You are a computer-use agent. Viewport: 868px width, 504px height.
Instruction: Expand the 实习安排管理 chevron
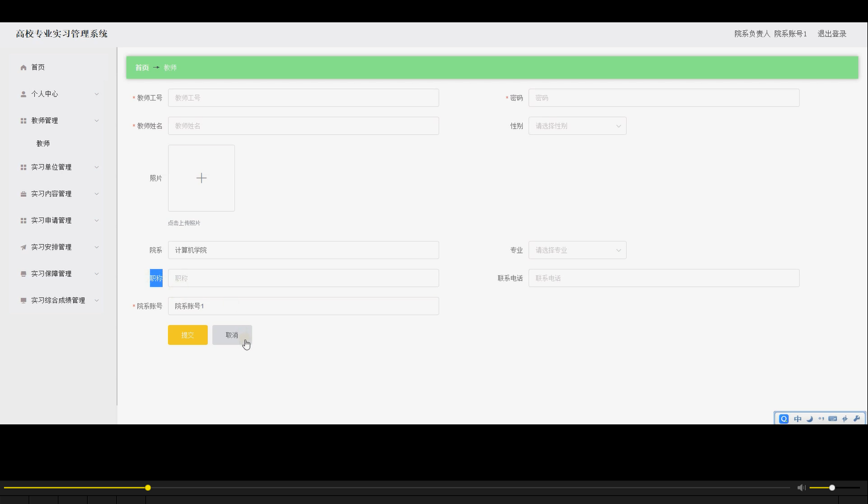click(96, 247)
